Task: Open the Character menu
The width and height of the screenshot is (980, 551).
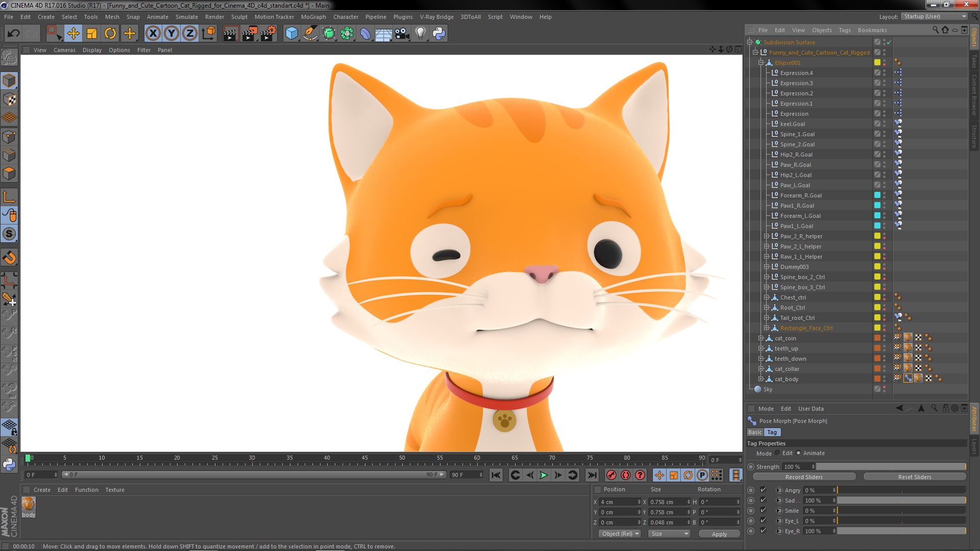Action: 346,17
